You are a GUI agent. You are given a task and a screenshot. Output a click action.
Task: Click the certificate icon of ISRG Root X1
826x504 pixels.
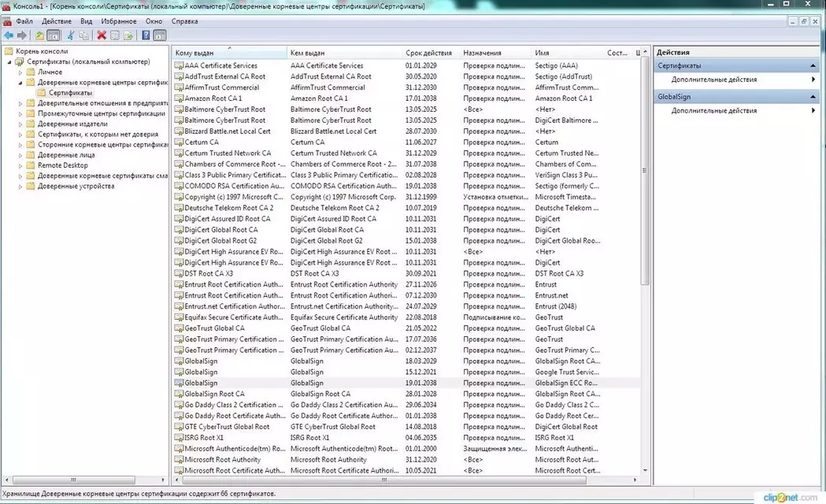tap(179, 438)
